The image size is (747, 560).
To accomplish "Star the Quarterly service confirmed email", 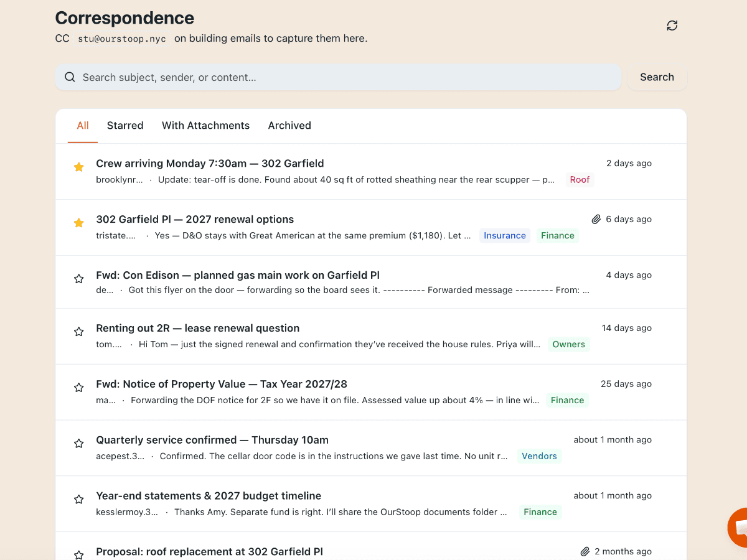I will 79,444.
